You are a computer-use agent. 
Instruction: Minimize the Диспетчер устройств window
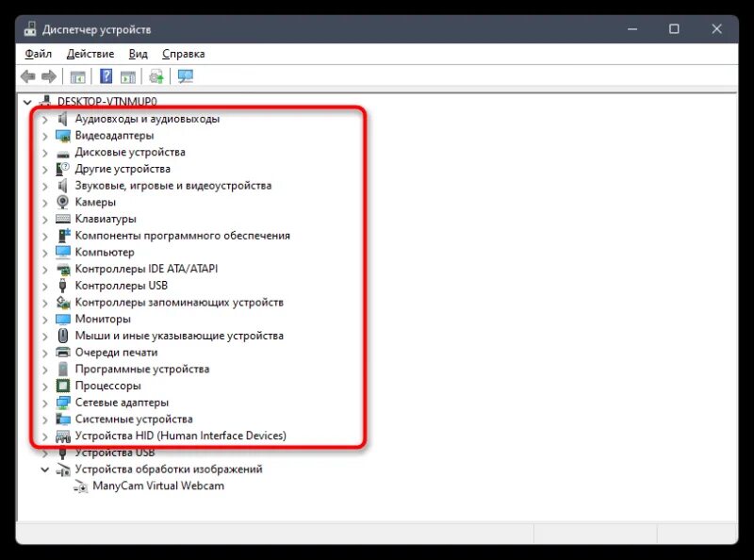(x=632, y=29)
